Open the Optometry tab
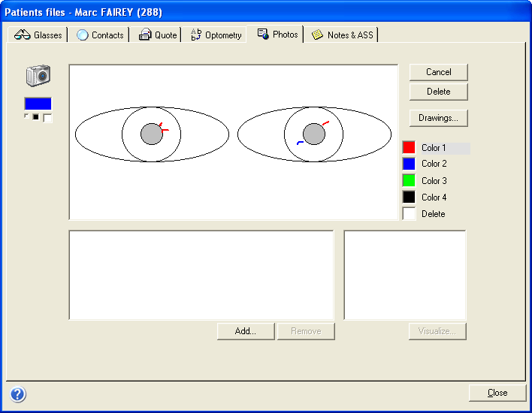 coord(216,35)
